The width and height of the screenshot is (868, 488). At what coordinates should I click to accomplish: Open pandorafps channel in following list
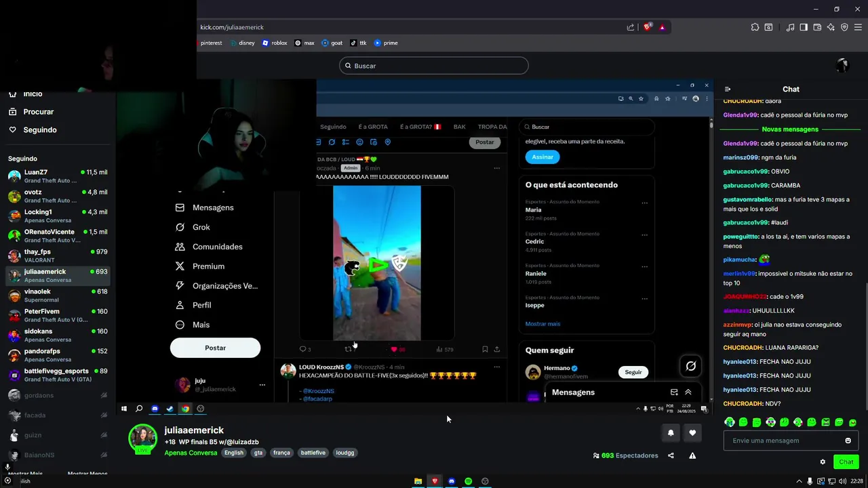click(x=58, y=355)
